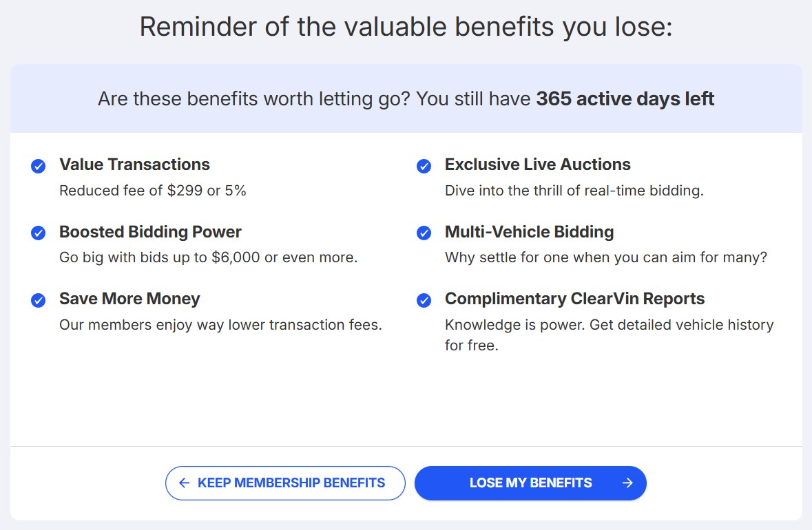Click the right arrow icon in Lose My Benefits button
Screen dimensions: 812x530
point(627,483)
